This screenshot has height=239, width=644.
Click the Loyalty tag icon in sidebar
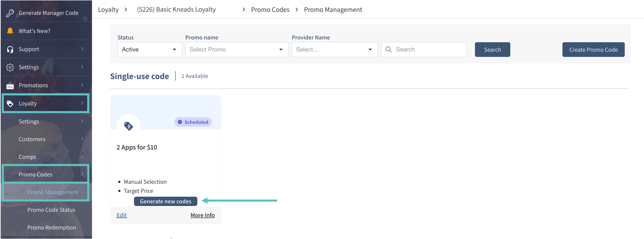(10, 104)
